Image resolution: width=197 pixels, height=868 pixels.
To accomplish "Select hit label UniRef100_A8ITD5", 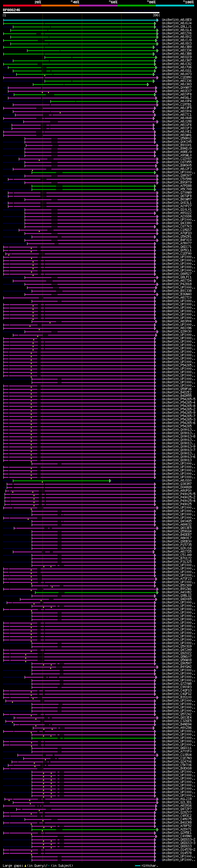I will click(x=177, y=551).
